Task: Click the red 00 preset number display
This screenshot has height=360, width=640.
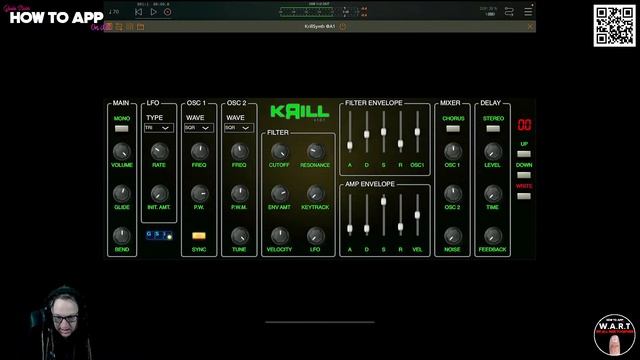Action: coord(524,124)
